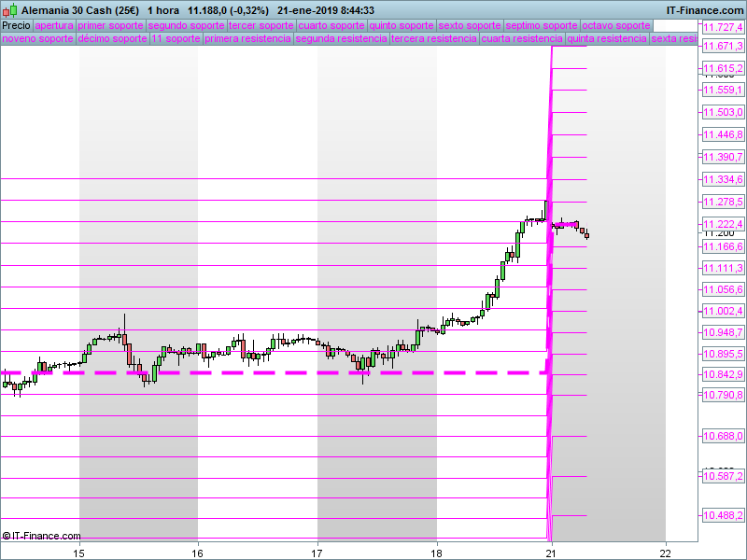Open the tercer soporte indicator label
Viewport: 747px width, 560px height.
pyautogui.click(x=261, y=25)
